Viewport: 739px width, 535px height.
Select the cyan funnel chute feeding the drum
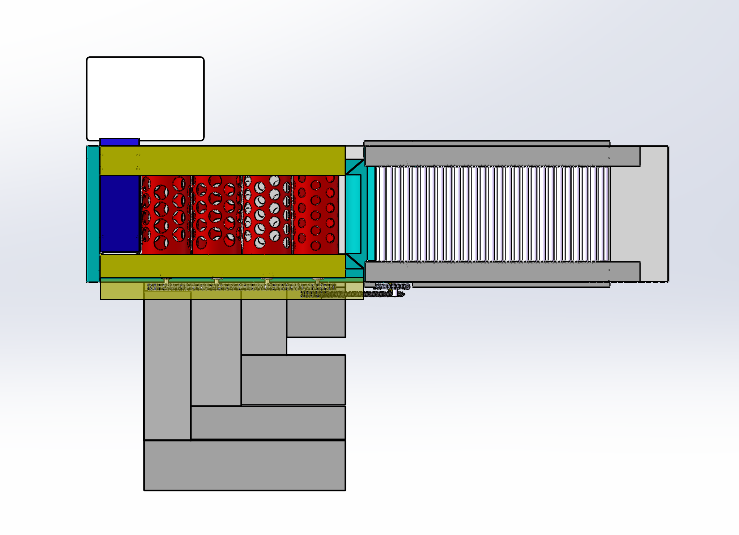point(354,214)
